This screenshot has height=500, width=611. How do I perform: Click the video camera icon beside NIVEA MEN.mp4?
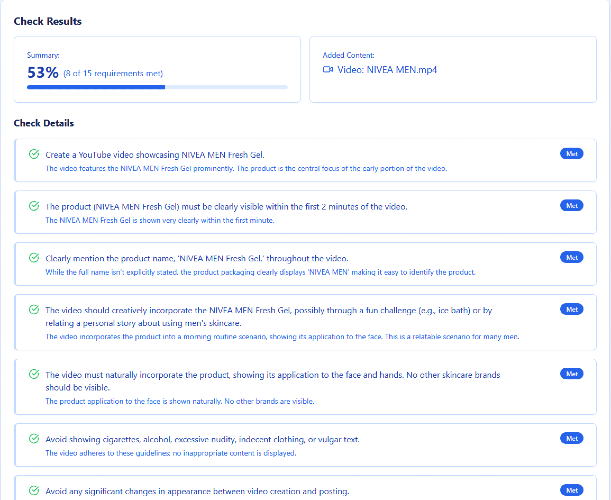click(x=328, y=70)
